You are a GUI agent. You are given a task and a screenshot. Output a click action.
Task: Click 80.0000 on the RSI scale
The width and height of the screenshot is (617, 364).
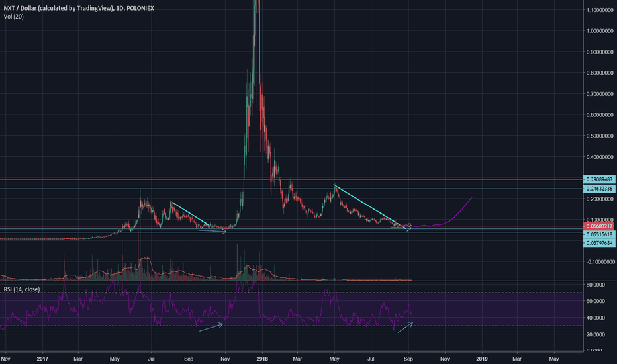(x=595, y=285)
